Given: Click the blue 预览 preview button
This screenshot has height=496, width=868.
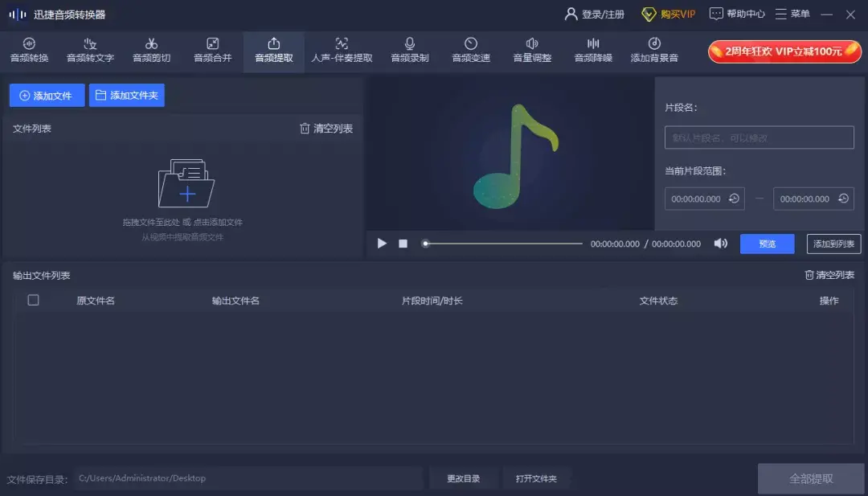Looking at the screenshot, I should 767,243.
